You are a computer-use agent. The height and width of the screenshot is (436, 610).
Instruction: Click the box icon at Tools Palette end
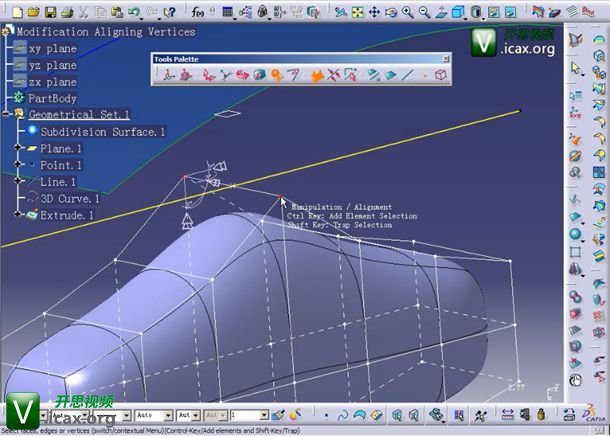click(x=439, y=75)
